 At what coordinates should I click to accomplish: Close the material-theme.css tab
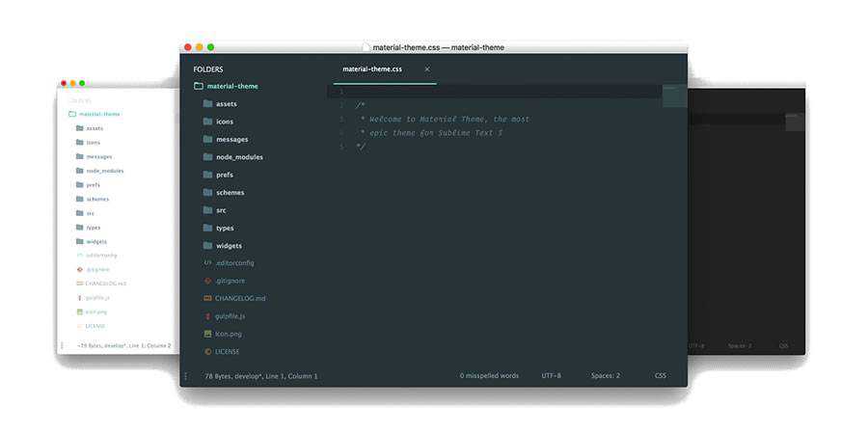pyautogui.click(x=427, y=69)
